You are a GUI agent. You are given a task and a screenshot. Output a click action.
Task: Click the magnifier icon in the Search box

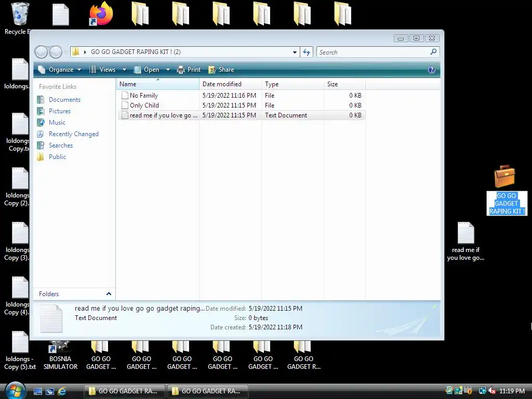coord(433,52)
